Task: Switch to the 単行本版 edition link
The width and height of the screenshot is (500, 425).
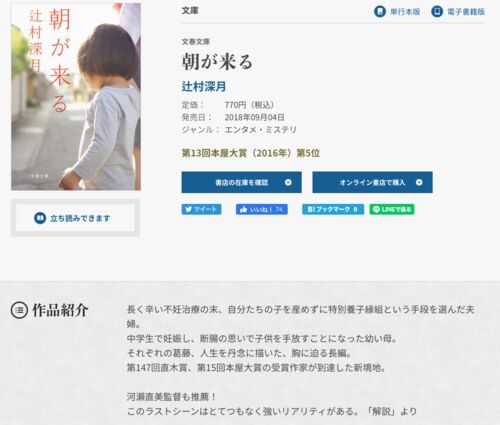Action: pos(397,12)
